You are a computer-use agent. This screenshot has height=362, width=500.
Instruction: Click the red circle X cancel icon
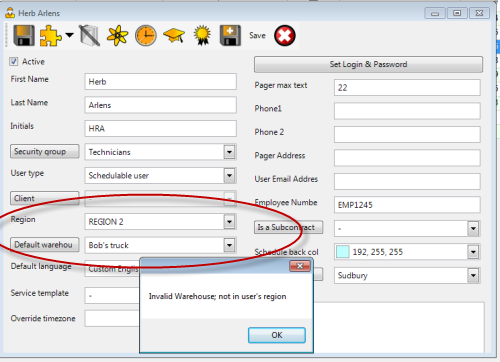(x=285, y=35)
